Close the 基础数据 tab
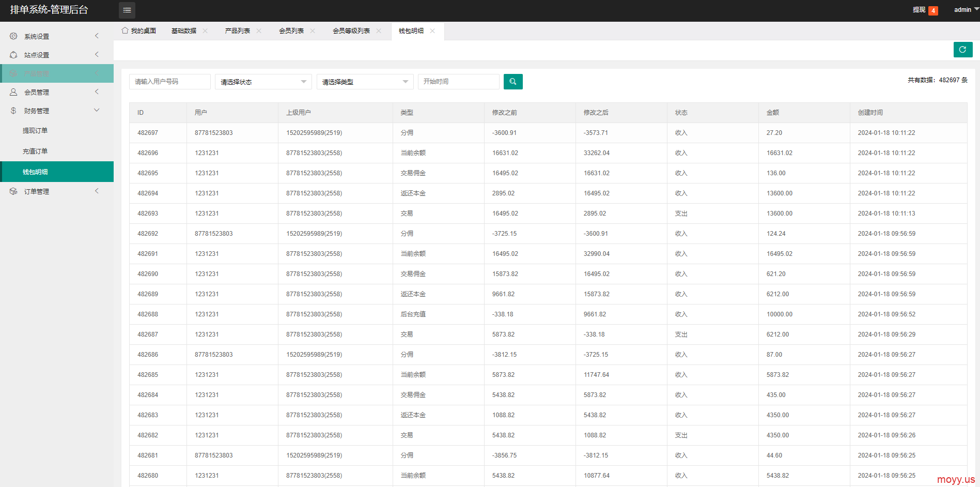980x487 pixels. click(x=205, y=31)
